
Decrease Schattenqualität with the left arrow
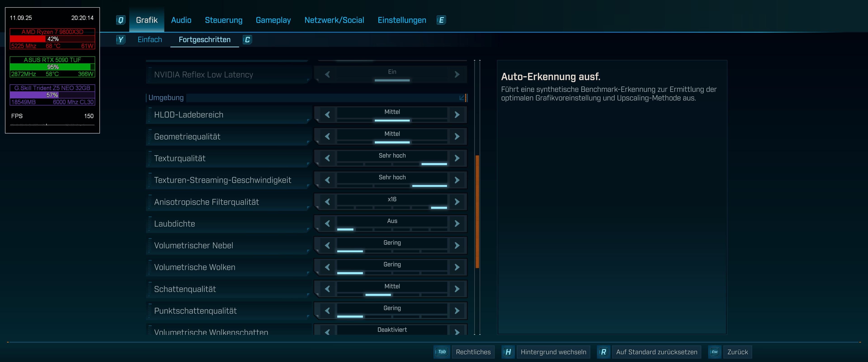click(327, 289)
